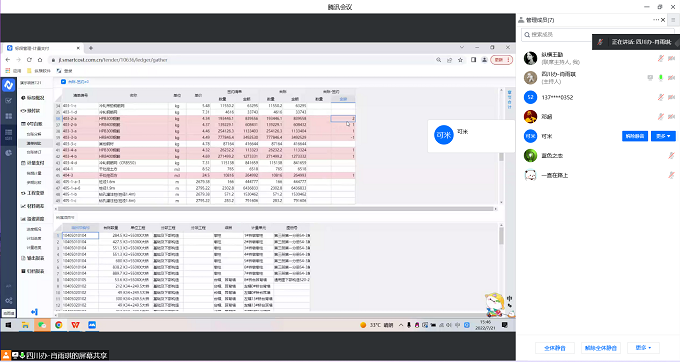Viewport: 680px width, 362px height.
Task: Open the Windows Start menu
Action: click(x=8, y=325)
